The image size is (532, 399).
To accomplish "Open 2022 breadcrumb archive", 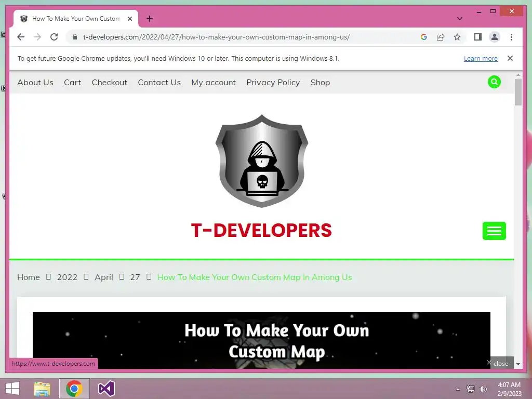I will (x=67, y=277).
